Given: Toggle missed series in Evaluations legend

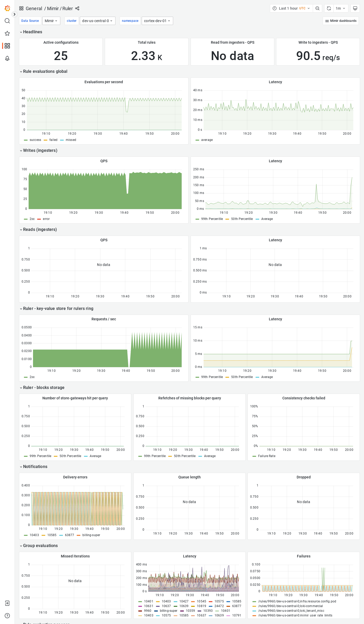Looking at the screenshot, I should [x=71, y=140].
